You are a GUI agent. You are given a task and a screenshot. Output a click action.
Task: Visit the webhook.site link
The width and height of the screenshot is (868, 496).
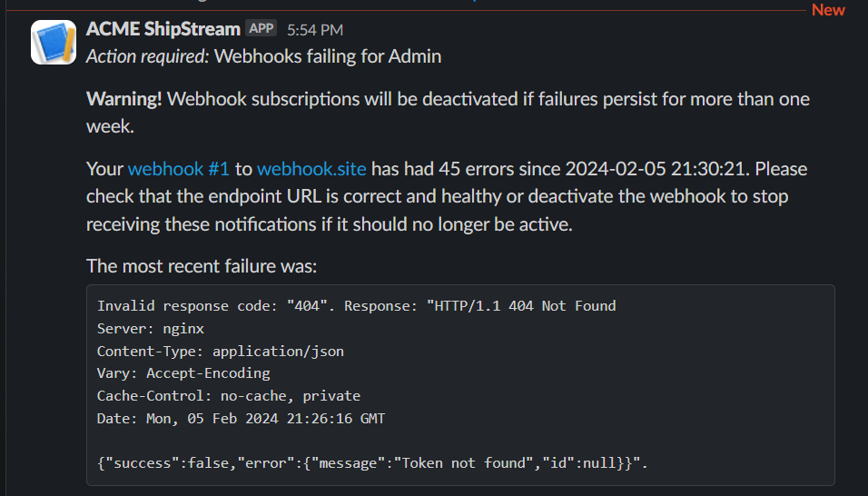pyautogui.click(x=311, y=168)
